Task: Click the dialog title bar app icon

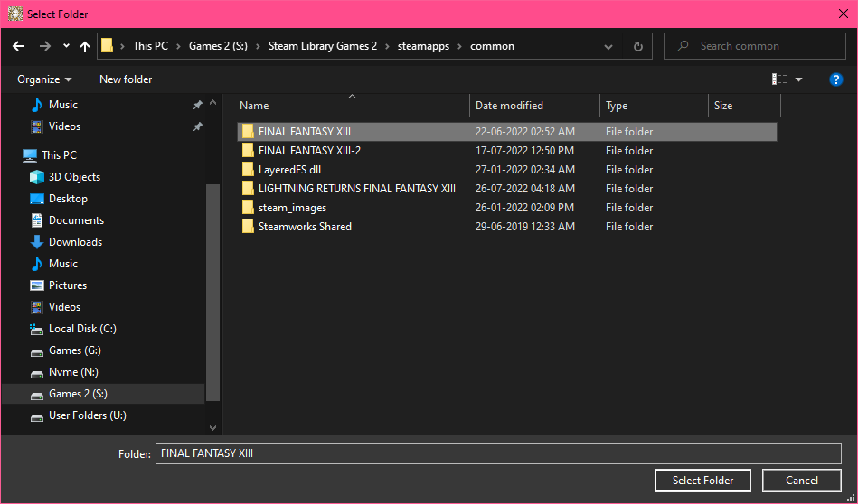Action: 14,14
